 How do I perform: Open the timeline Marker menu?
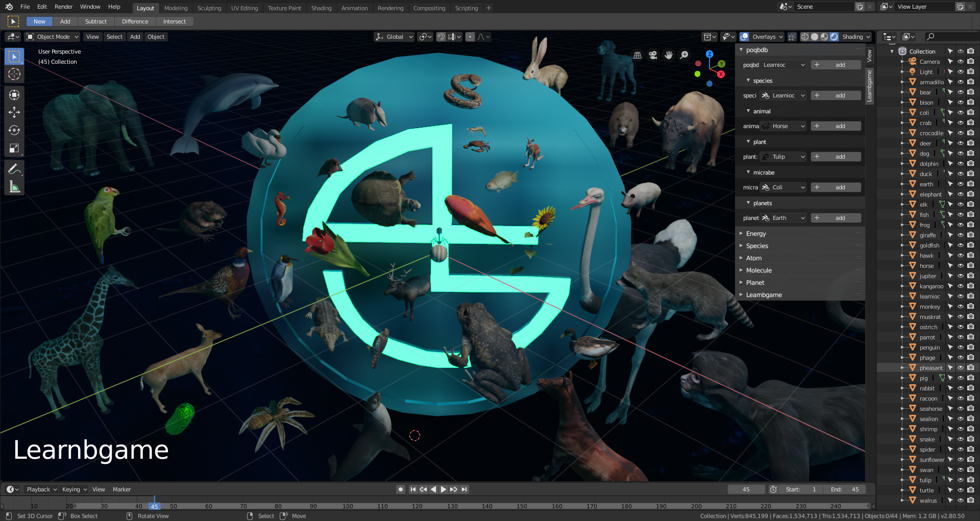121,489
